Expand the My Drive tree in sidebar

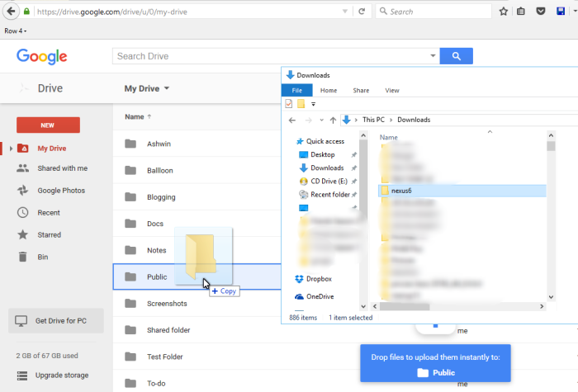(x=11, y=149)
